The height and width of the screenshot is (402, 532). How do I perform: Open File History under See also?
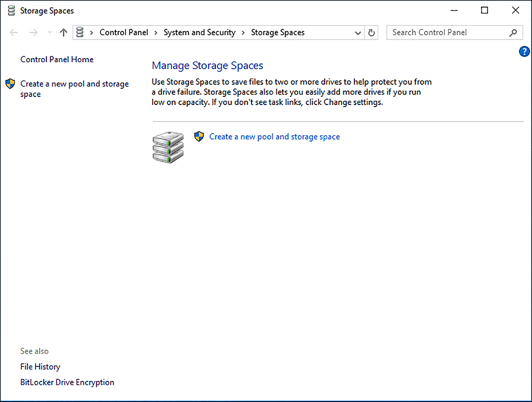click(40, 367)
